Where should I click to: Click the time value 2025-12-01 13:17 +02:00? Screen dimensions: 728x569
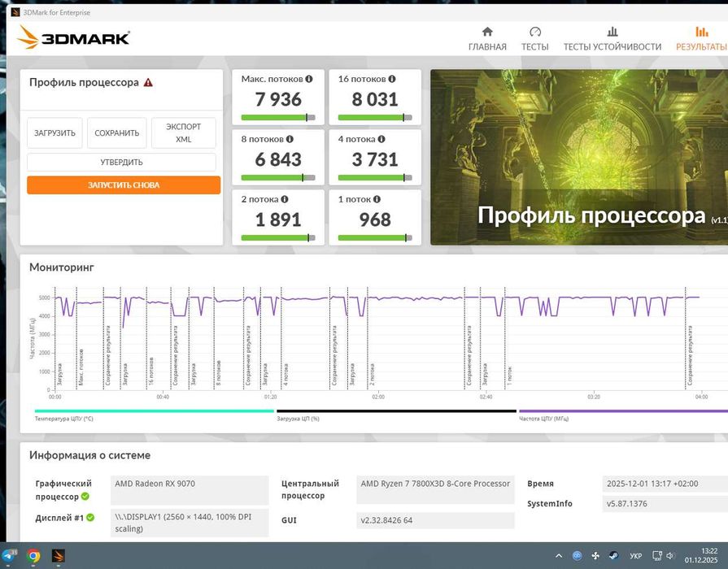(665, 484)
